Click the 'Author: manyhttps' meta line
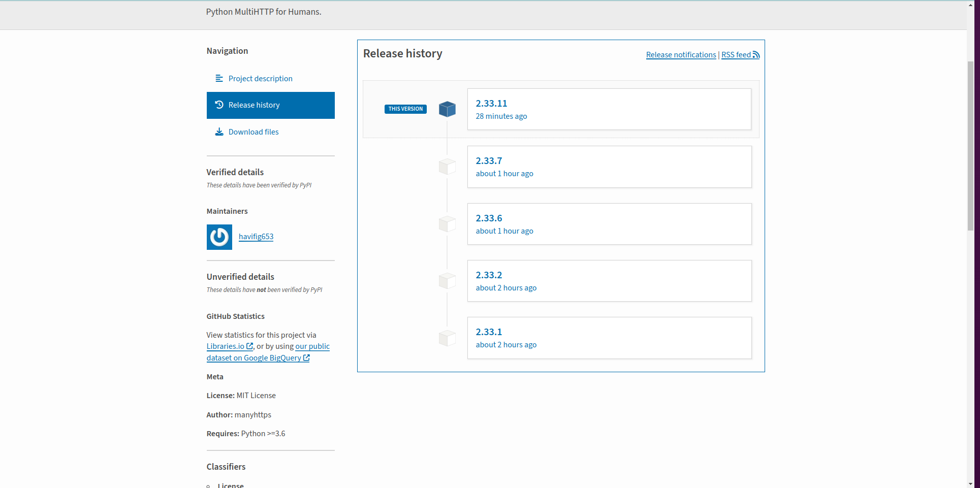 click(x=239, y=415)
